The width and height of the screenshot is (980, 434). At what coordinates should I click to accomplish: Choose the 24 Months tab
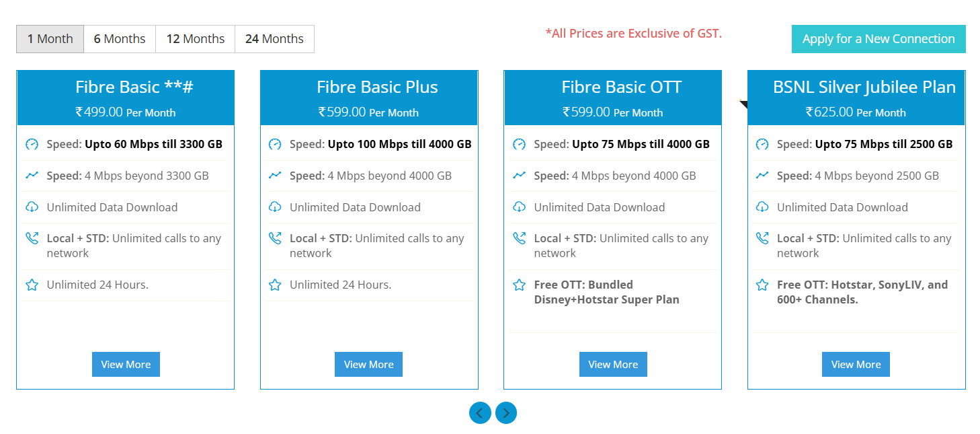[274, 39]
